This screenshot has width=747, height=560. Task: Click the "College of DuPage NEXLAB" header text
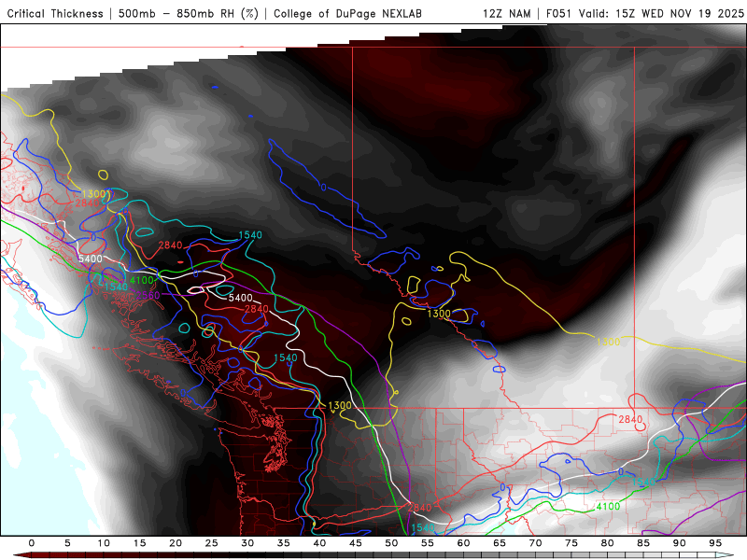coord(347,13)
